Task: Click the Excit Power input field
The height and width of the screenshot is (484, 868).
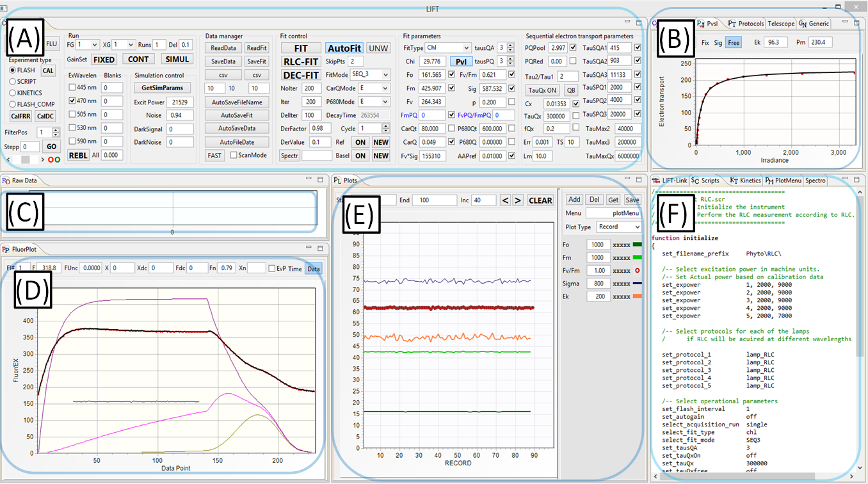Action: pos(179,102)
